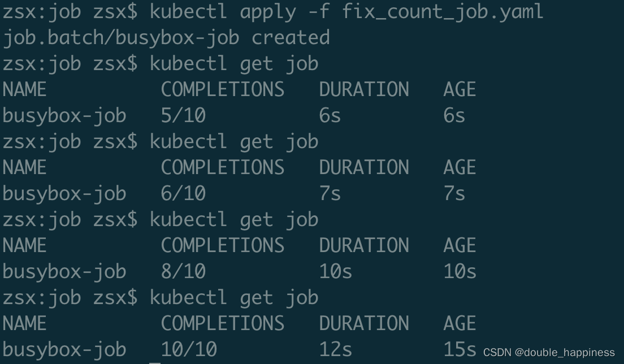Click the DURATION header above 12s
This screenshot has height=364, width=624.
point(364,323)
